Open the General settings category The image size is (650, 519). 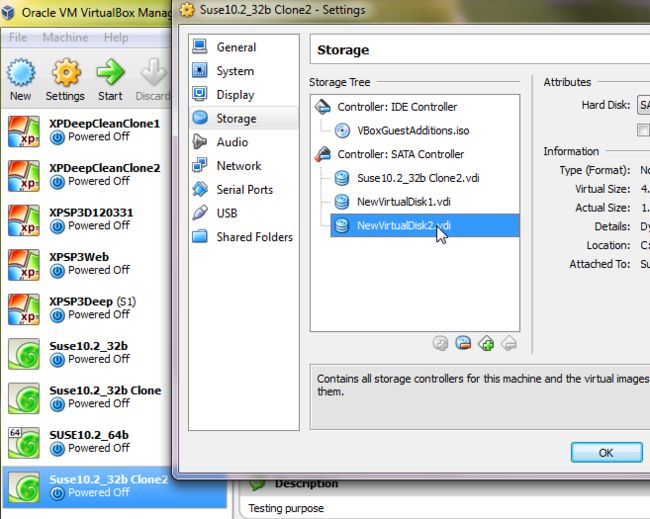tap(243, 47)
